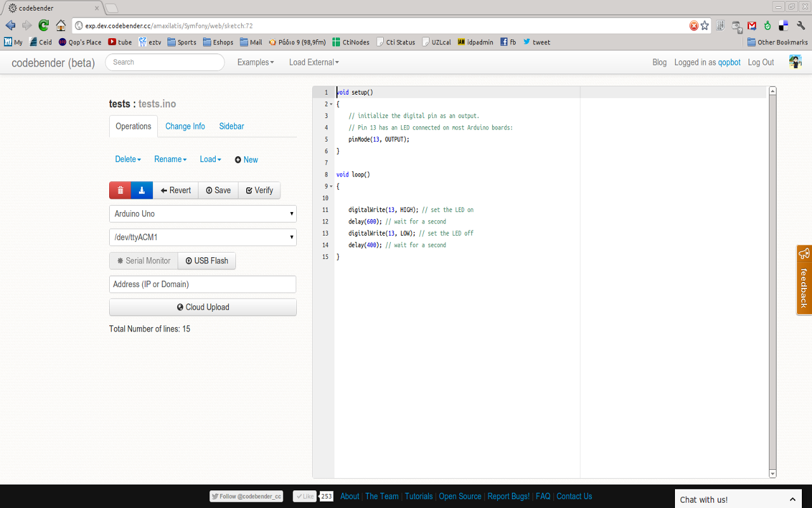Click the blue download icon button
The image size is (812, 508).
(141, 190)
